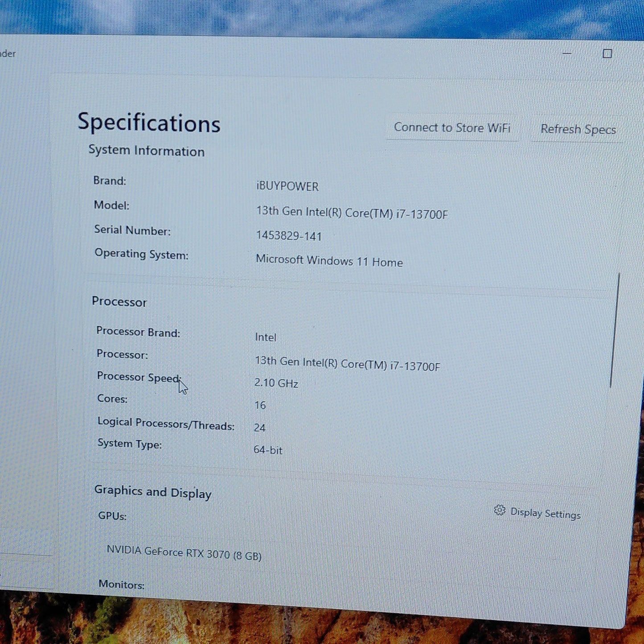Click the vertical scrollbar of the specs panel

click(x=615, y=331)
